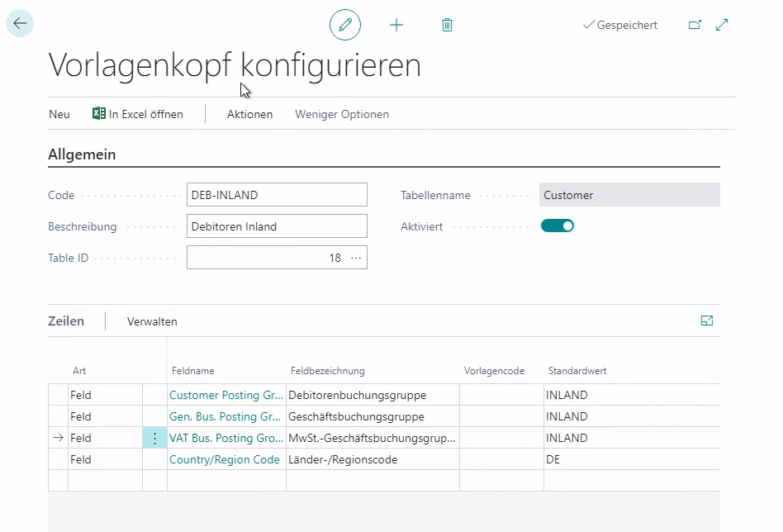783x532 pixels.
Task: Expand page with diagonal arrows icon
Action: tap(722, 25)
